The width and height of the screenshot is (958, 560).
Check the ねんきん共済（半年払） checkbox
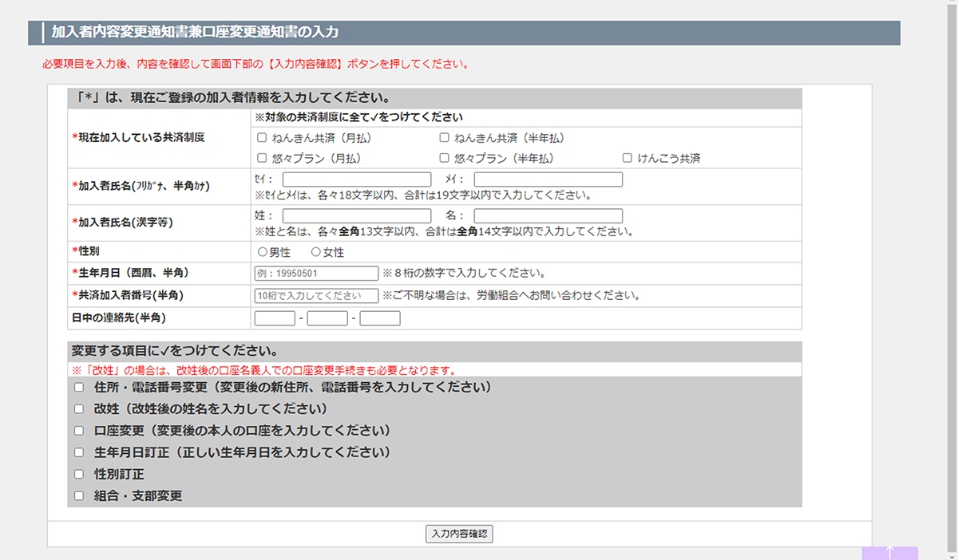pos(444,137)
